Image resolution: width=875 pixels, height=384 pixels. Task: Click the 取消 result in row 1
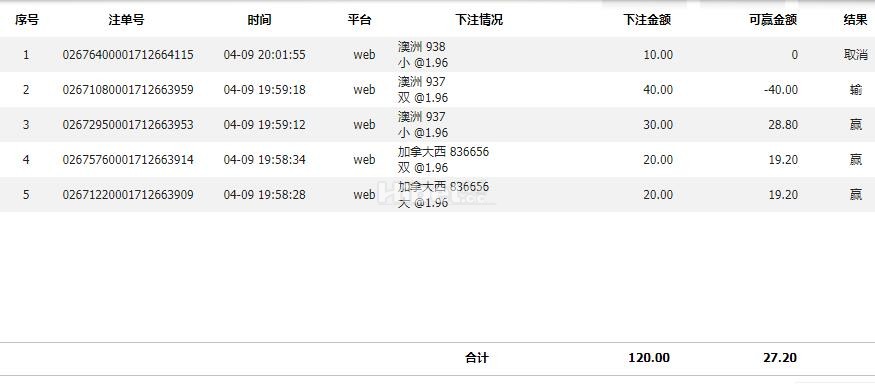[855, 55]
